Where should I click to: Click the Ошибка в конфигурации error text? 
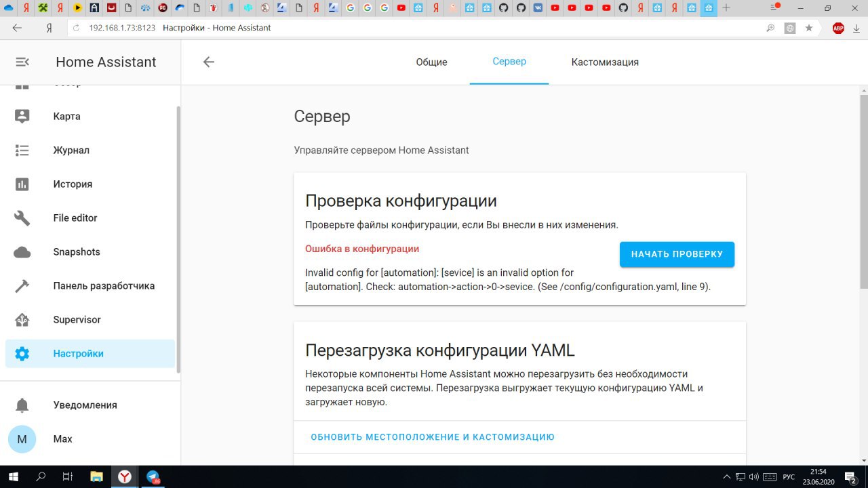362,249
